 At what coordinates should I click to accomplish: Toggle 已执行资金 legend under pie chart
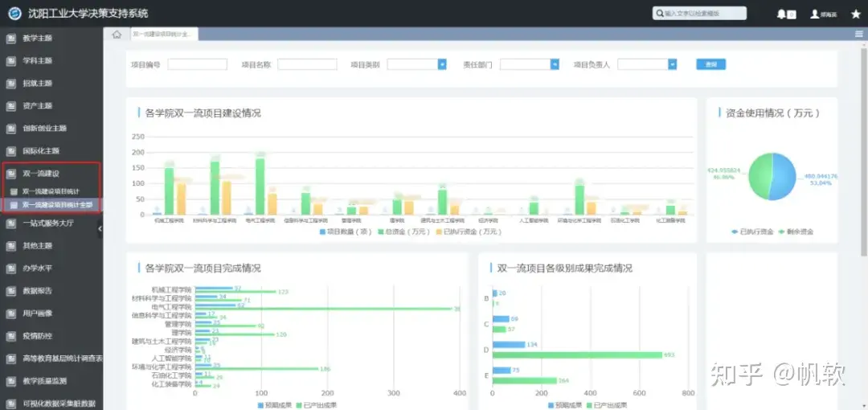(x=752, y=232)
